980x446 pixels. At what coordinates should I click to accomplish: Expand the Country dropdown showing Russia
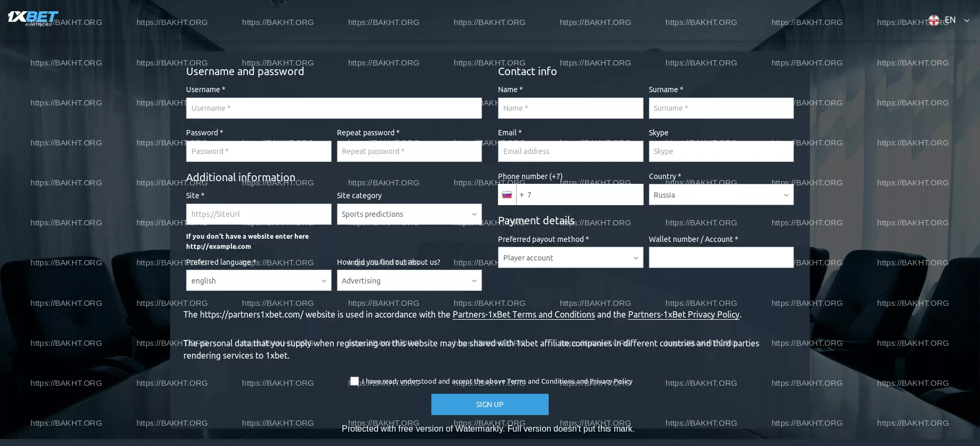coord(721,195)
